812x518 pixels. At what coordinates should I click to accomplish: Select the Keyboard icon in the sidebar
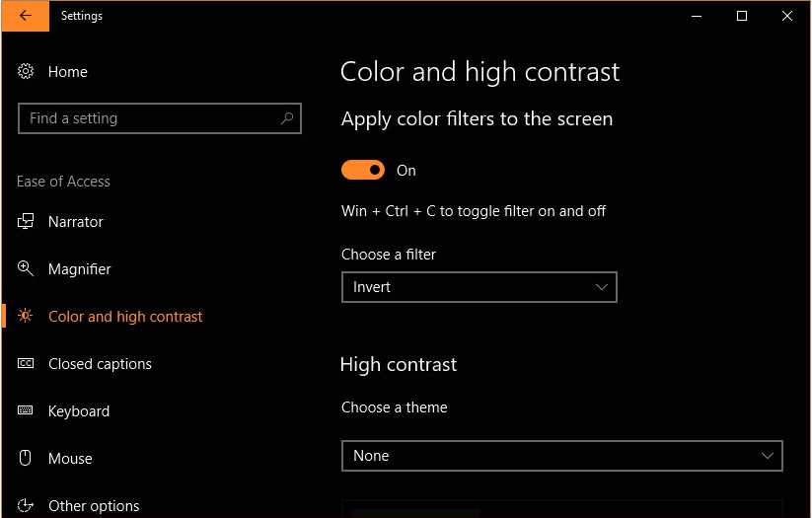(26, 410)
